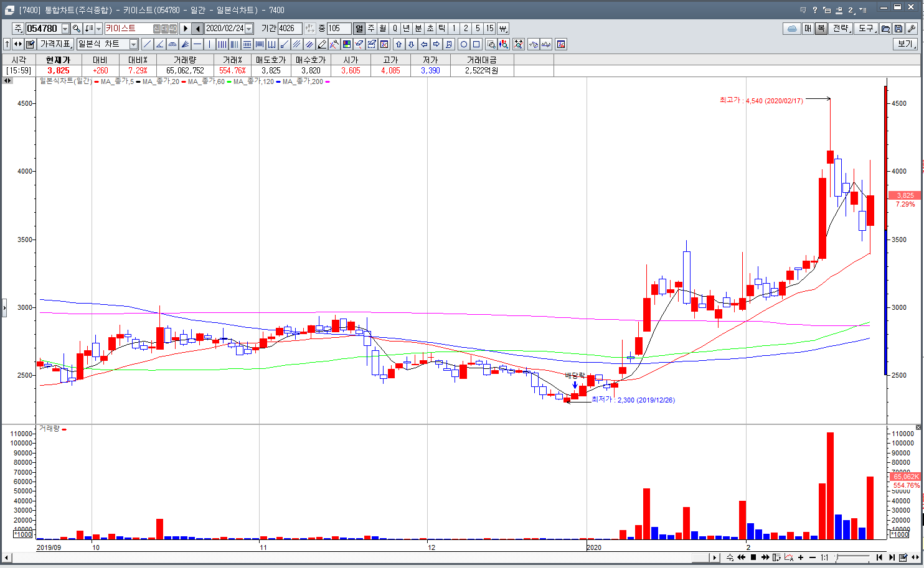The image size is (924, 568).
Task: Click the zoom region magnifier icon
Action: click(x=491, y=44)
